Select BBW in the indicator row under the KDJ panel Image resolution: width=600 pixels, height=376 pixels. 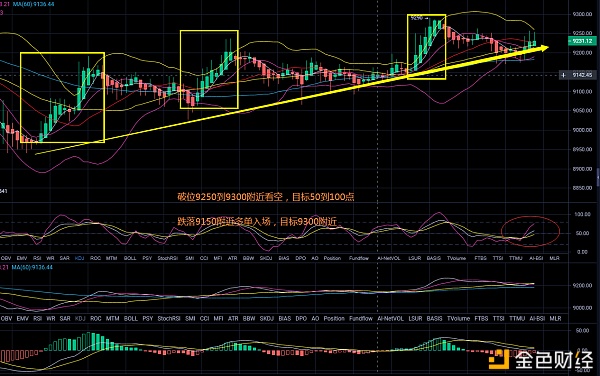[x=248, y=258]
